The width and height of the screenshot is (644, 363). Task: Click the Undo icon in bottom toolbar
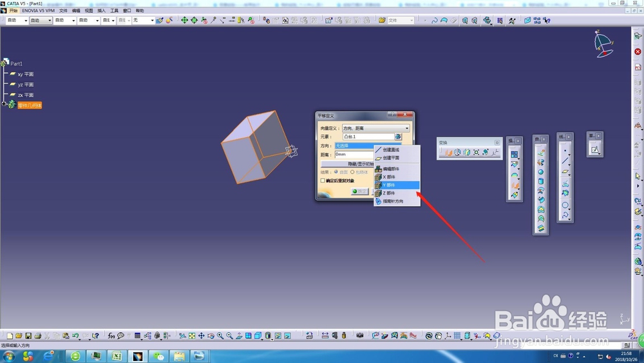75,336
